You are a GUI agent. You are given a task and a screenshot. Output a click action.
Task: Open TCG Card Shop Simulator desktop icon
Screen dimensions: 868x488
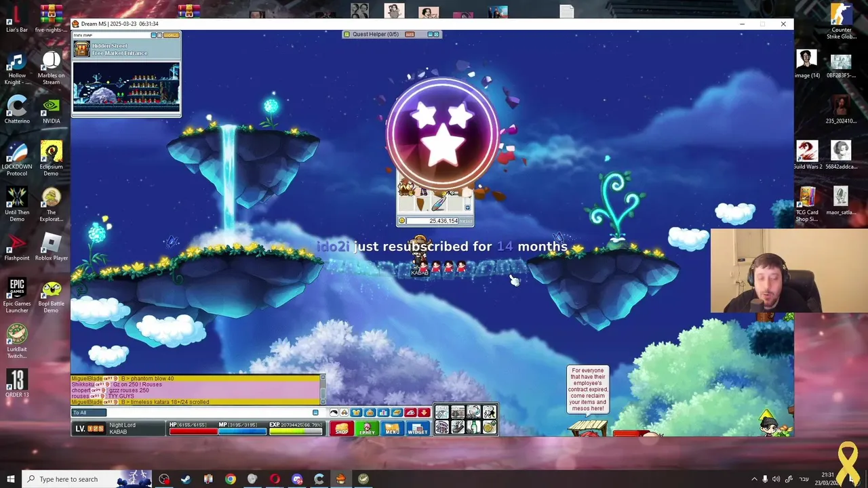coord(807,203)
